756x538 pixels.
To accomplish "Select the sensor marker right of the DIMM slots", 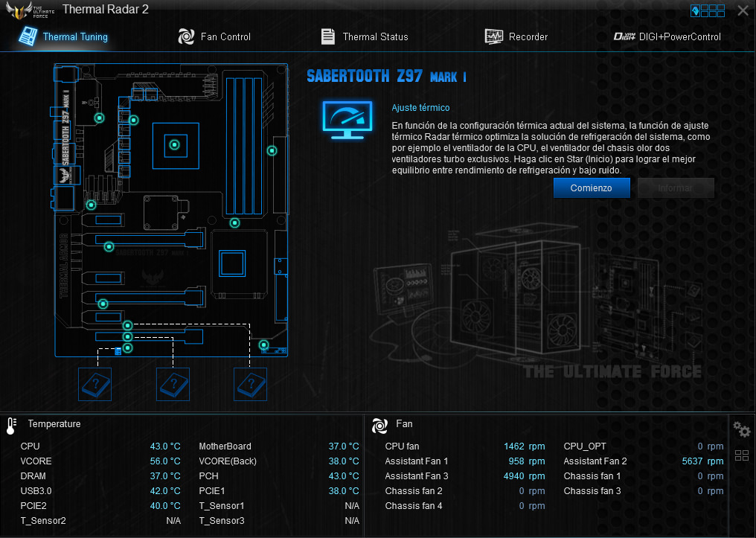I will coord(272,151).
